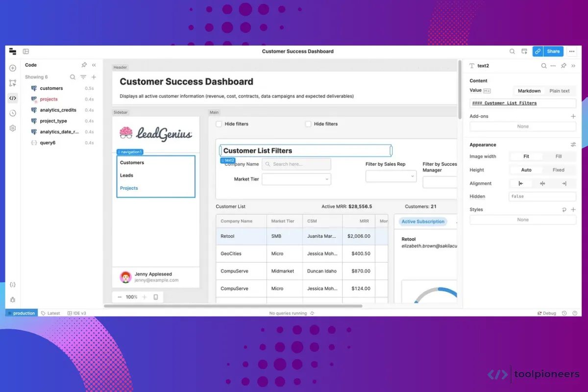Click the Company Name search field
The width and height of the screenshot is (588, 392).
coord(296,164)
